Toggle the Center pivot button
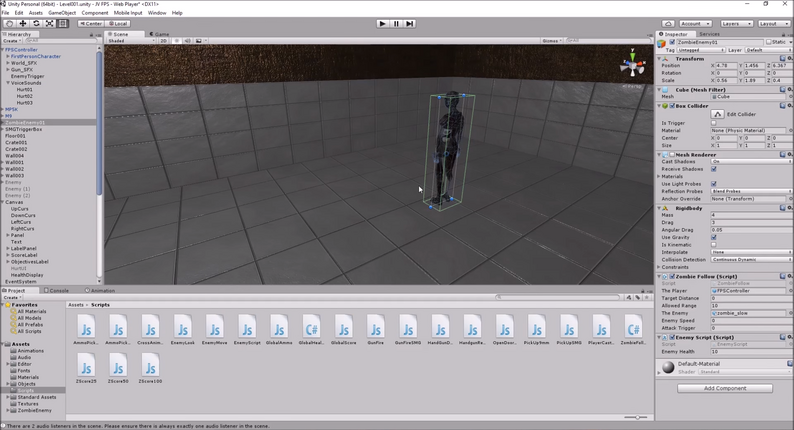Image resolution: width=794 pixels, height=430 pixels. tap(91, 23)
